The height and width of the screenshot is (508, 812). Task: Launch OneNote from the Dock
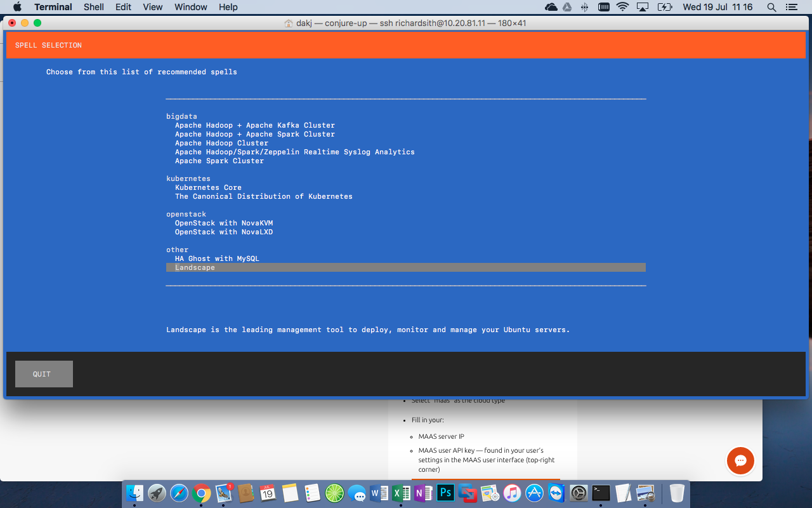point(423,493)
